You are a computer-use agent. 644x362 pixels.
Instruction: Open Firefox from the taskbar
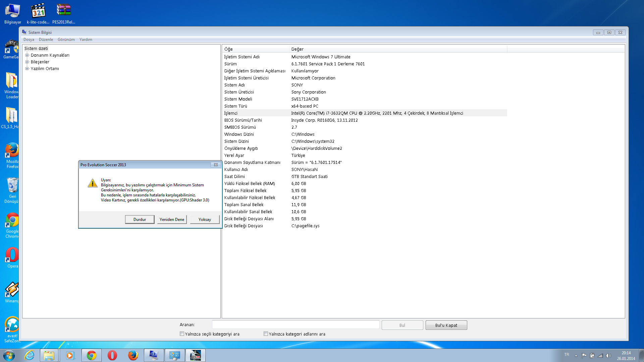(x=133, y=355)
